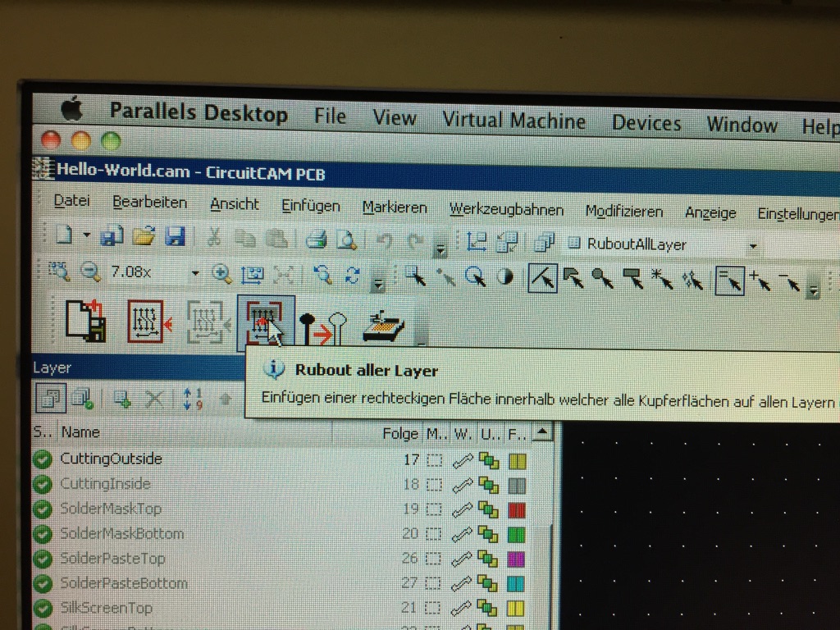The height and width of the screenshot is (630, 840).
Task: Expand the selection toolbar overflow chevron
Action: (814, 291)
